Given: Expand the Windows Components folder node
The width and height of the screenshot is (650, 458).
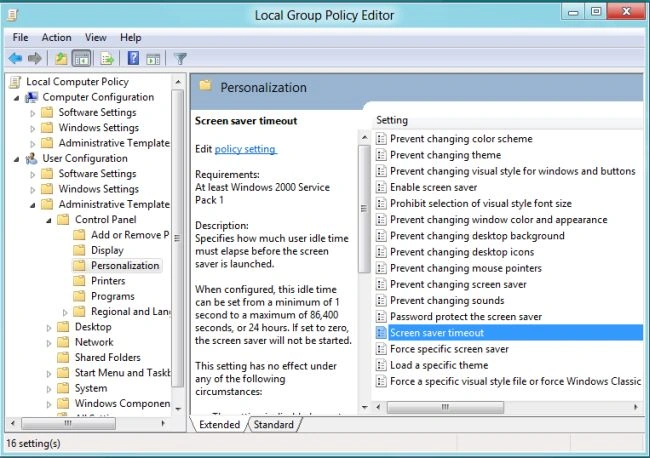Looking at the screenshot, I should point(49,404).
